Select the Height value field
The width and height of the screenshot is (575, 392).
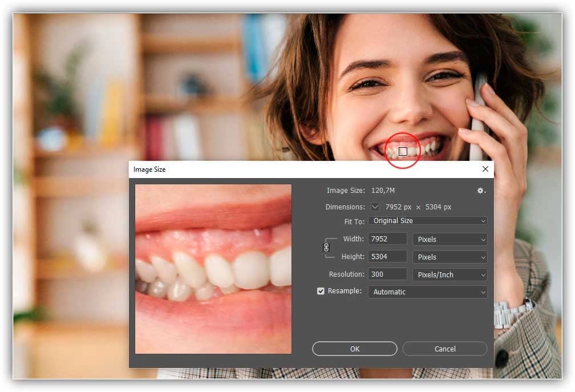[x=388, y=257]
